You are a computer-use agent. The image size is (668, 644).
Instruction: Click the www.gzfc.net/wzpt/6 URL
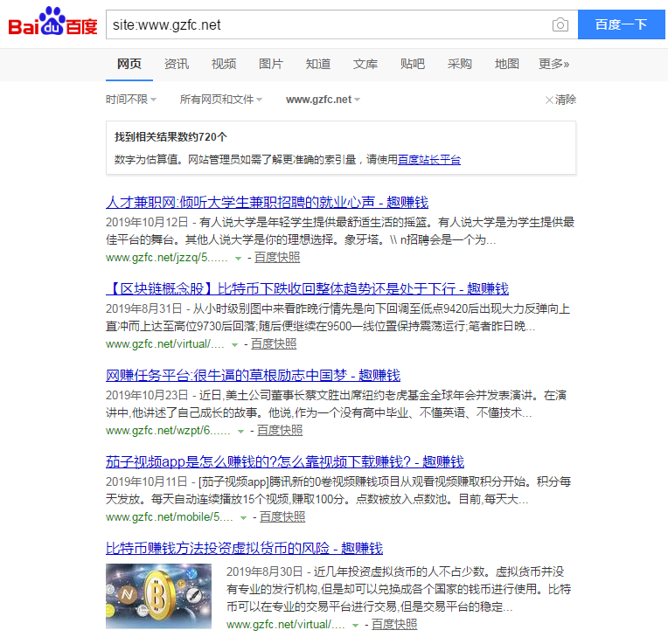click(x=168, y=430)
